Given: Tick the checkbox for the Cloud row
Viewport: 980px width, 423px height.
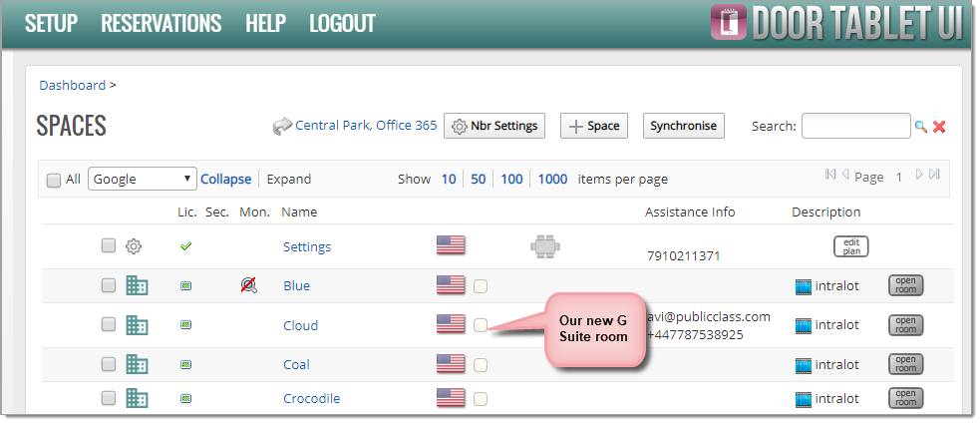Looking at the screenshot, I should point(109,324).
